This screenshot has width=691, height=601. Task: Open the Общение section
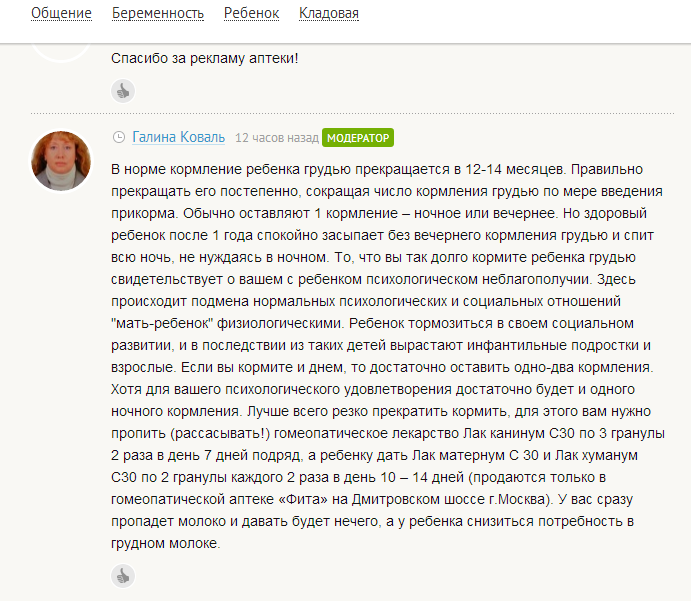pos(61,14)
